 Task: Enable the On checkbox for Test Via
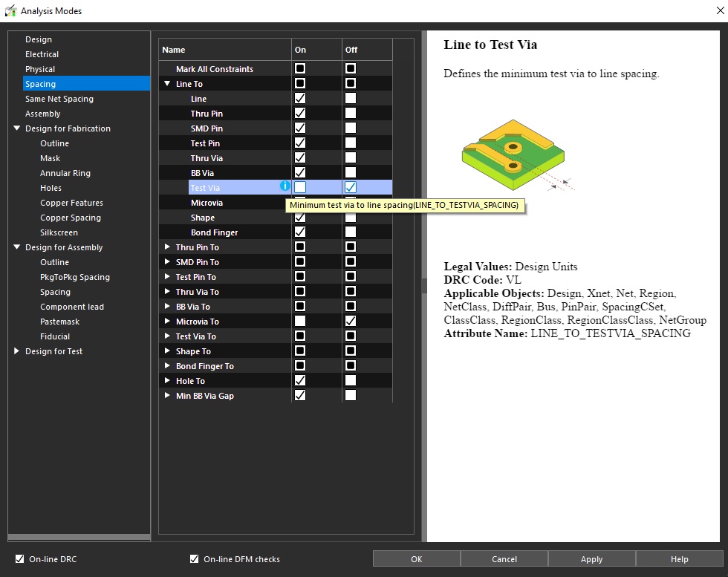tap(300, 187)
